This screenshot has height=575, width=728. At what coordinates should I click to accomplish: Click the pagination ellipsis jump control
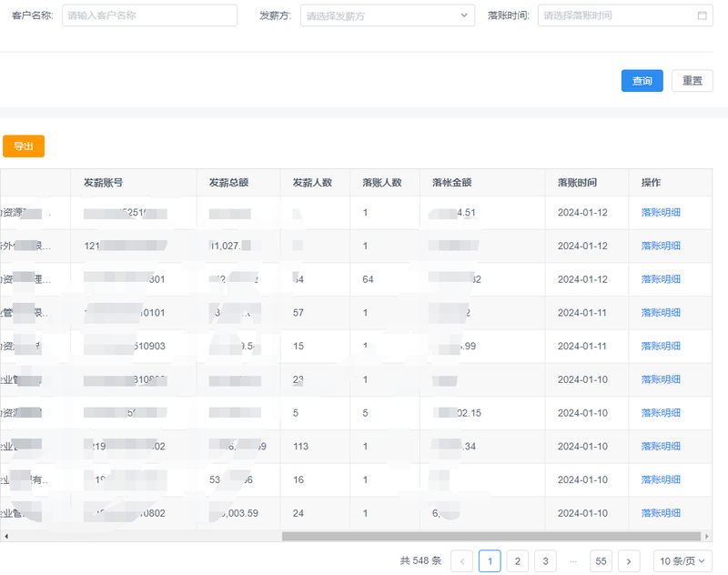(573, 561)
